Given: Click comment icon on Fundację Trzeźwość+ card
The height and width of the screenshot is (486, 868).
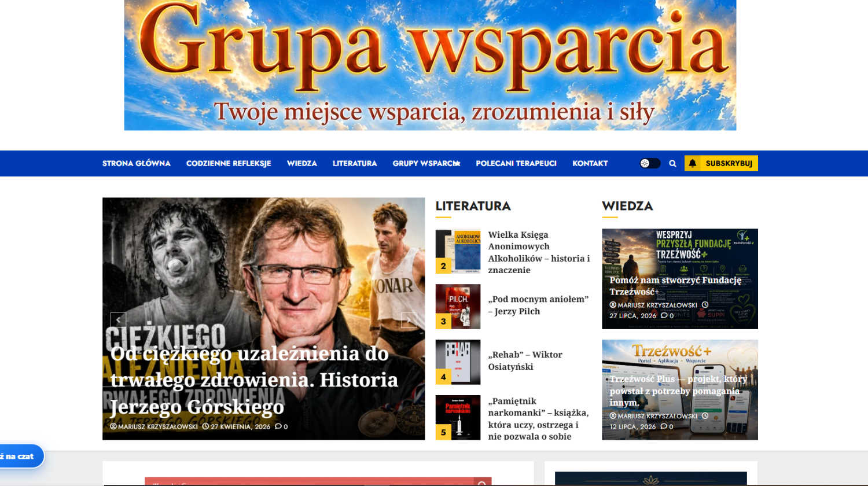Looking at the screenshot, I should (664, 316).
